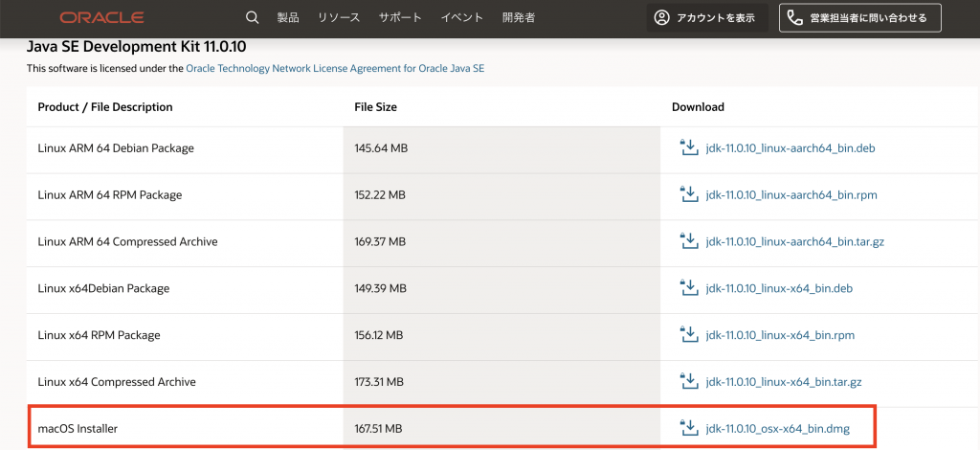Click download icon for macOS dmg installer
The width and height of the screenshot is (980, 450).
click(x=688, y=428)
